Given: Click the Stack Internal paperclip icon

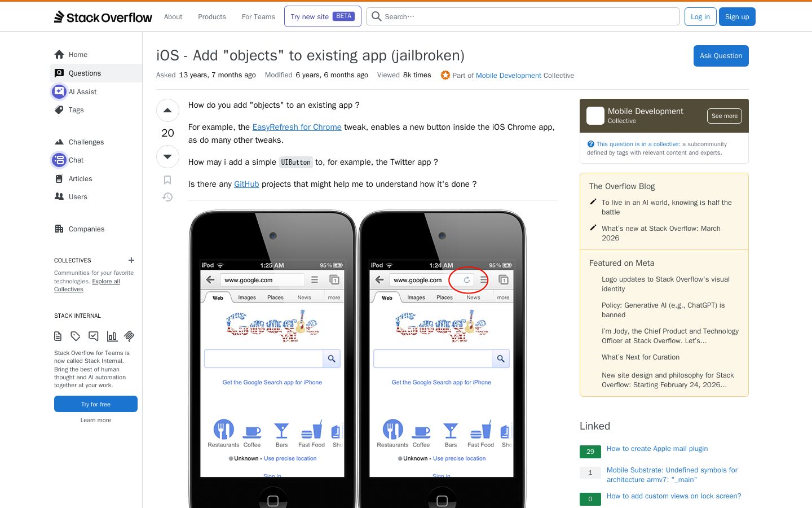Looking at the screenshot, I should (129, 336).
